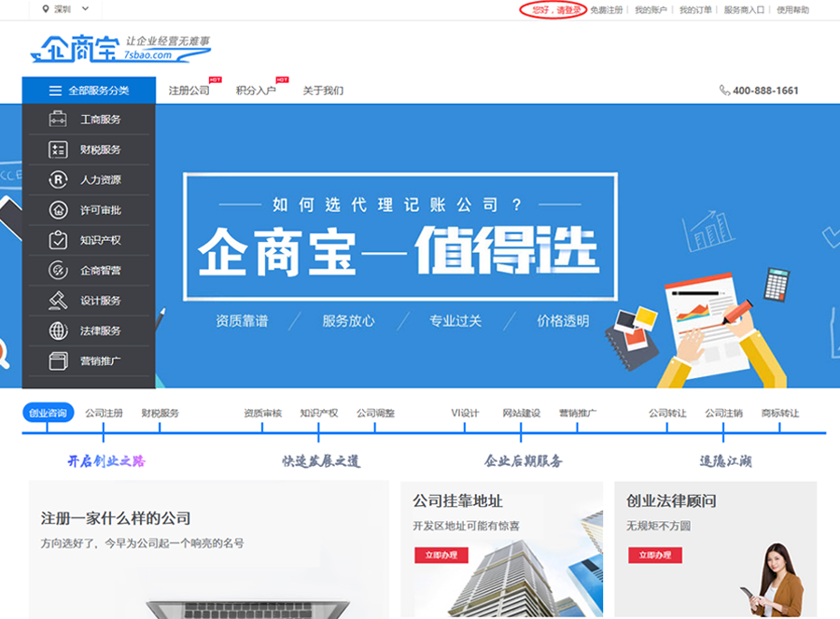Click the 知识产权 clipboard icon
The height and width of the screenshot is (619, 840).
point(58,240)
